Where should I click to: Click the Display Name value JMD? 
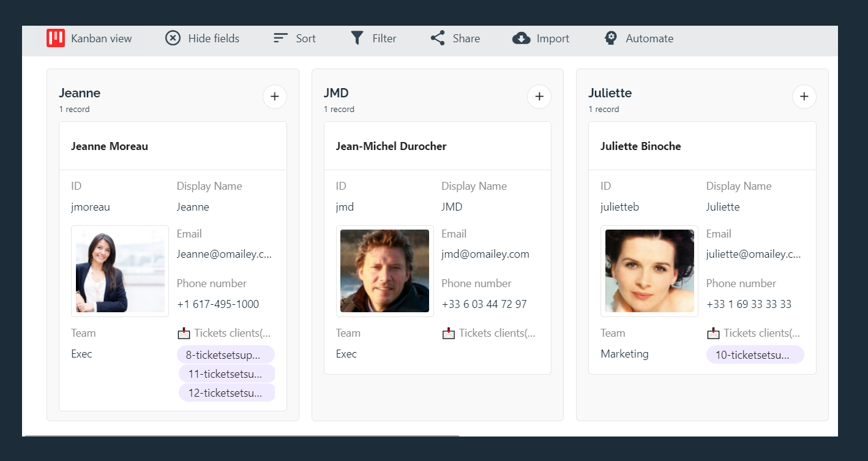452,207
